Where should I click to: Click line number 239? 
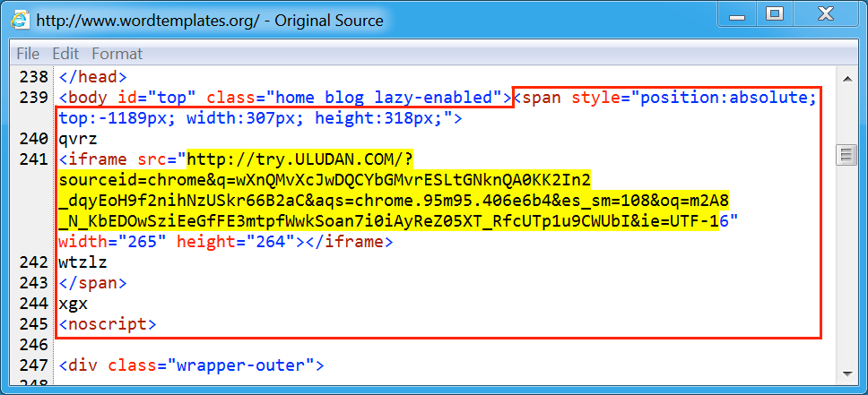click(34, 98)
